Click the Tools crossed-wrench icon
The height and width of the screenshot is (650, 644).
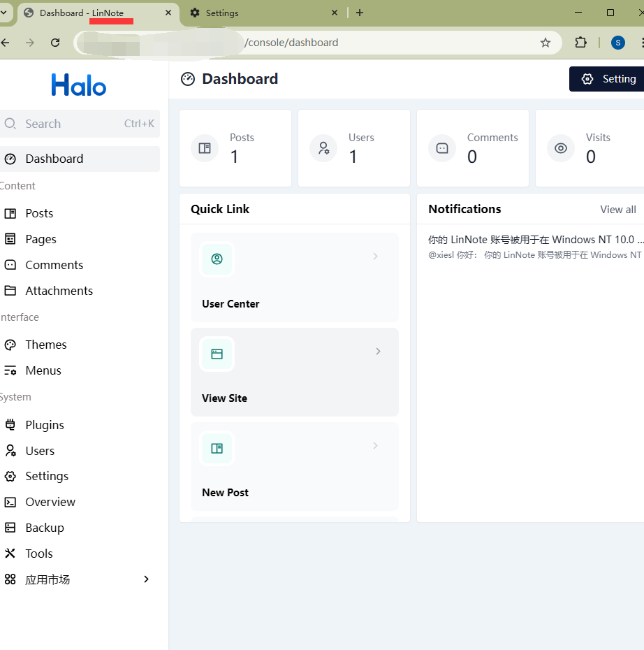pos(10,554)
